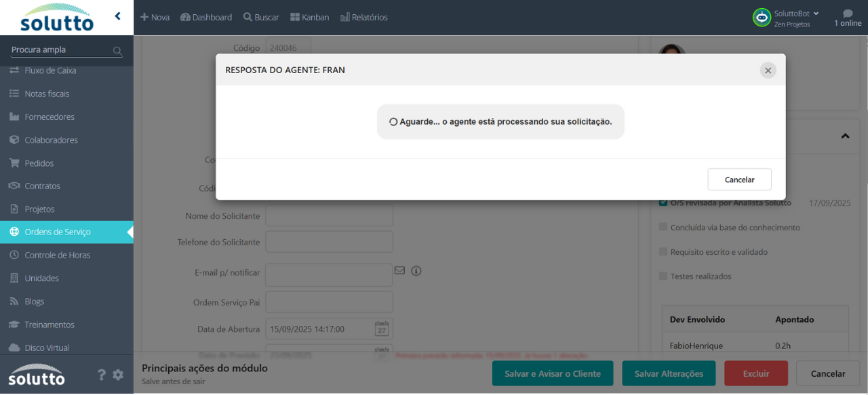This screenshot has height=395, width=868.
Task: Click Salvar Alterações button
Action: [x=668, y=373]
